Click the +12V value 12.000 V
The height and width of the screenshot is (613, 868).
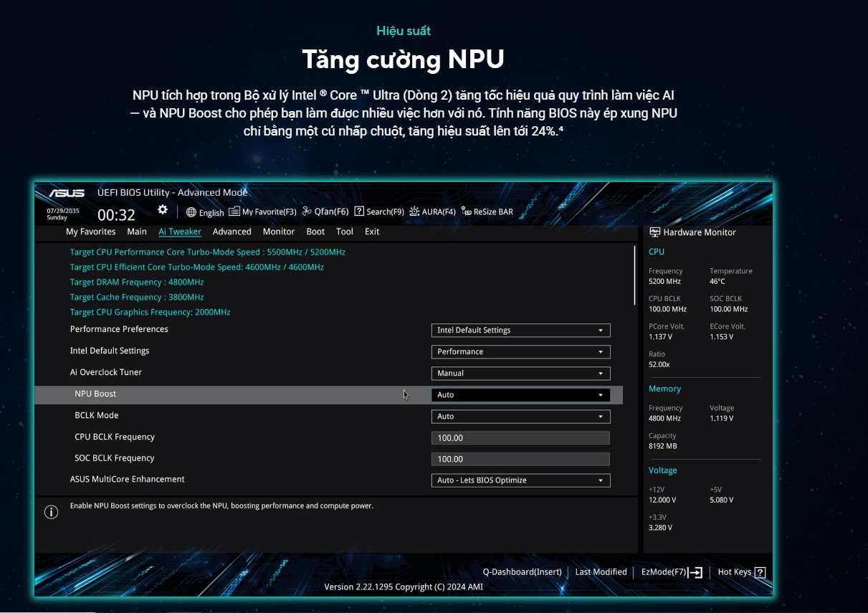[662, 500]
